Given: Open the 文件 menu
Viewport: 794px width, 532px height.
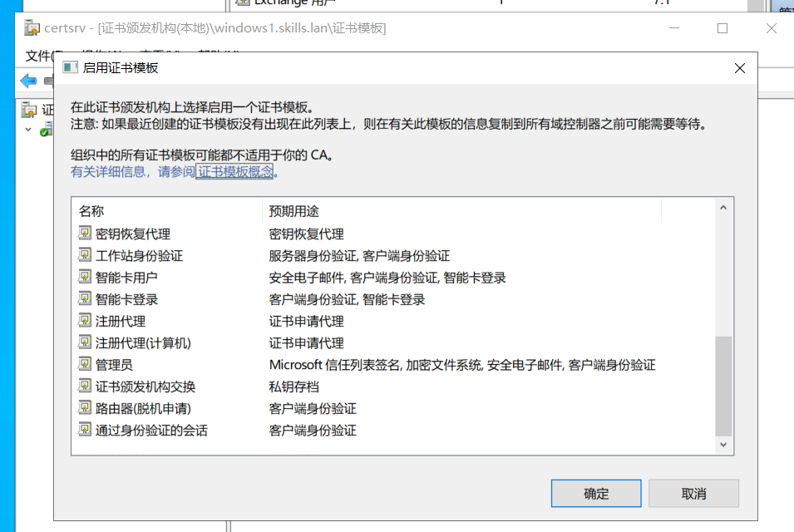Looking at the screenshot, I should 38,56.
